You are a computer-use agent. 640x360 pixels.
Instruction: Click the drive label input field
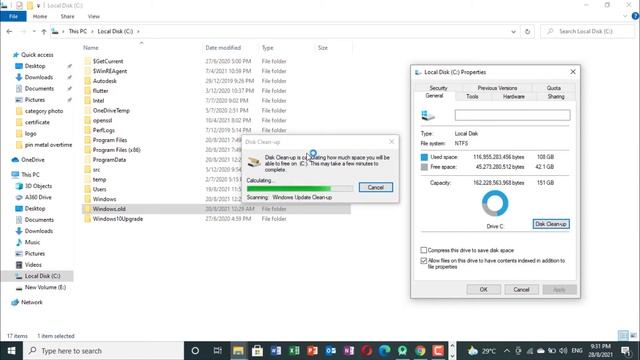[x=512, y=115]
